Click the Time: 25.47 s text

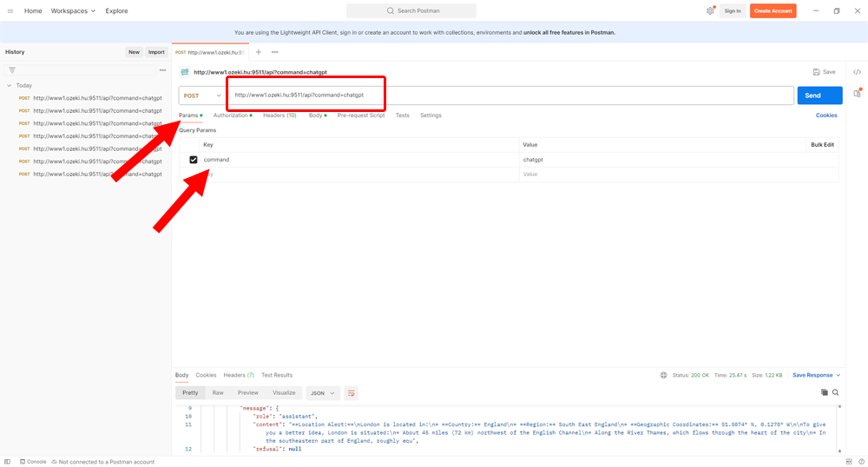[730, 375]
